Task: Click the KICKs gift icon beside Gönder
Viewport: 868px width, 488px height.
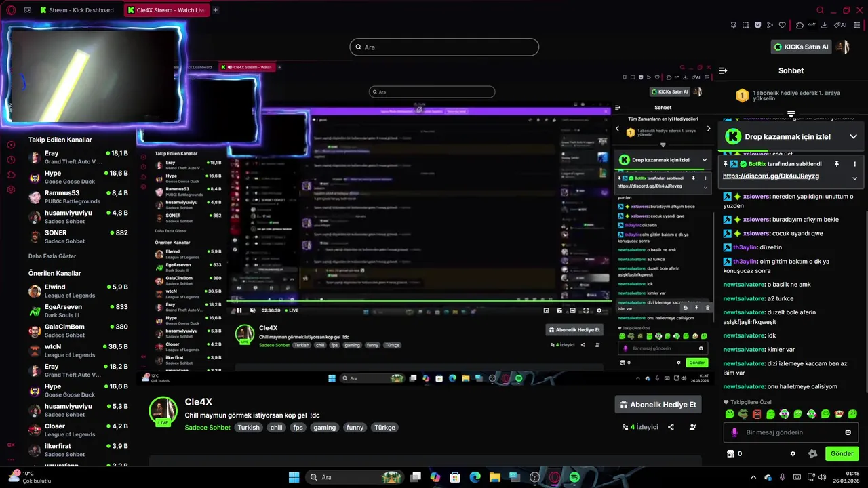Action: coord(813,453)
